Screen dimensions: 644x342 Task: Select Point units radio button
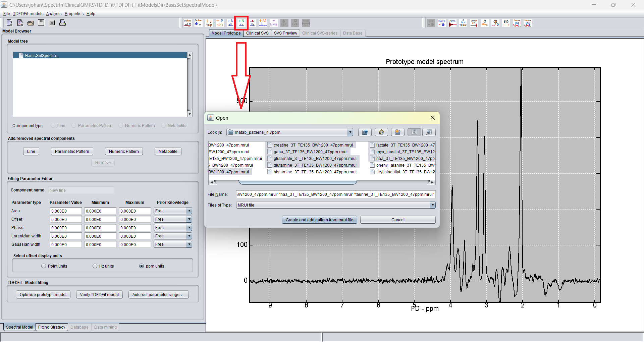tap(44, 266)
